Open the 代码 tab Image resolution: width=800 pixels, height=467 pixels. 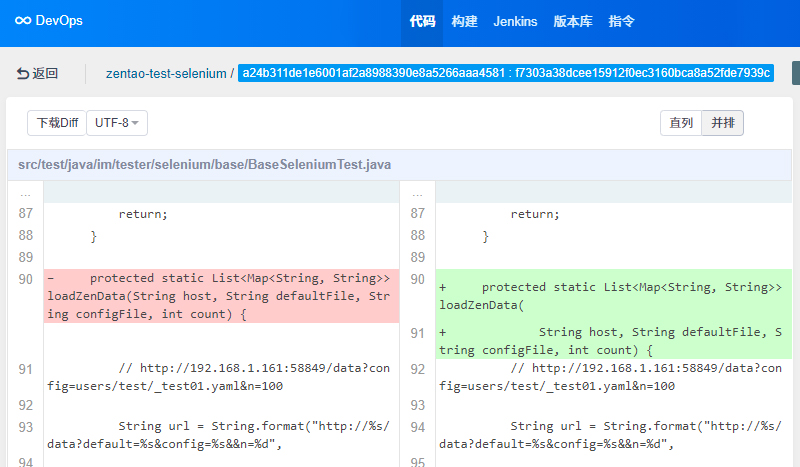[422, 22]
